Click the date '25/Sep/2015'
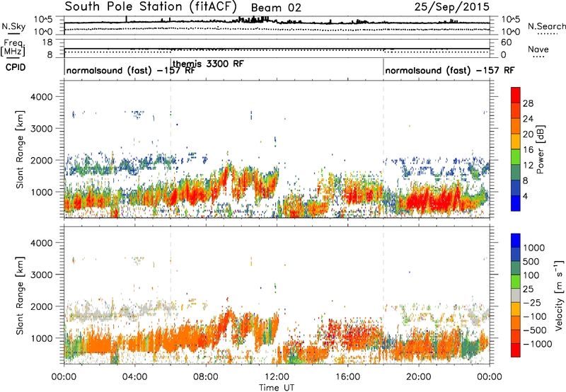Screen dimensions: 566x392 pos(451,6)
